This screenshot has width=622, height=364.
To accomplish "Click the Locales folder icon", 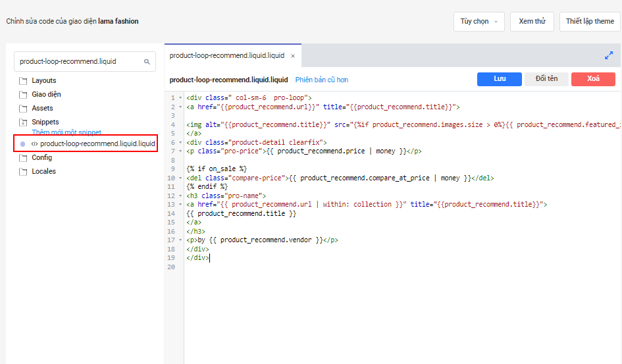I will pyautogui.click(x=23, y=172).
